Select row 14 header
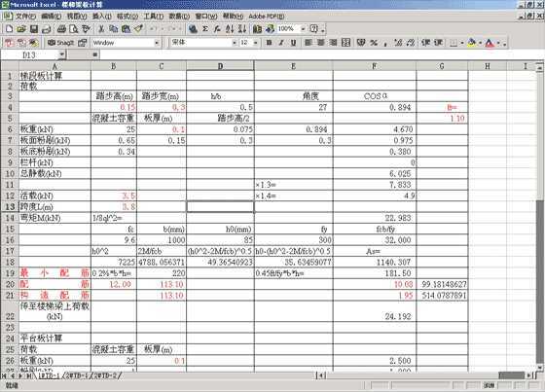 [10, 218]
